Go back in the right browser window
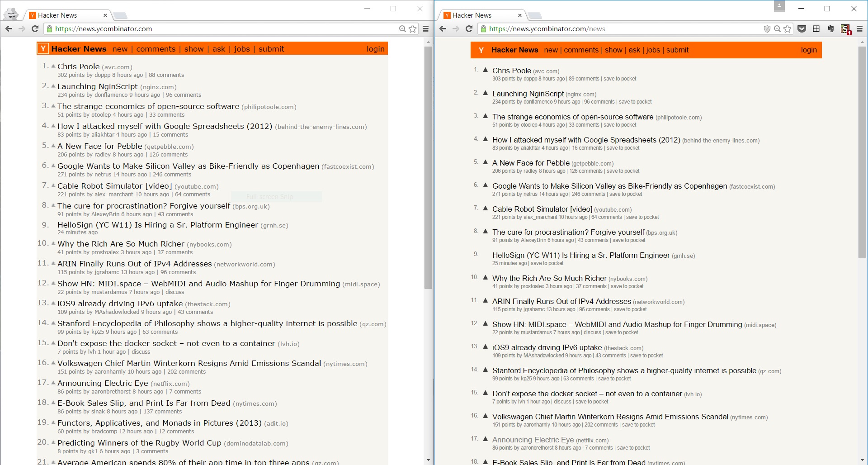This screenshot has width=868, height=465. (x=443, y=28)
